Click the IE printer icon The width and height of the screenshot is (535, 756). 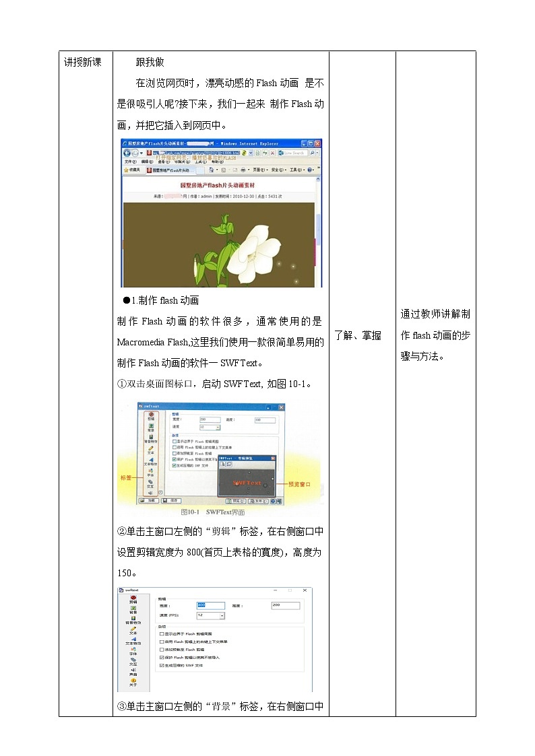tap(243, 170)
